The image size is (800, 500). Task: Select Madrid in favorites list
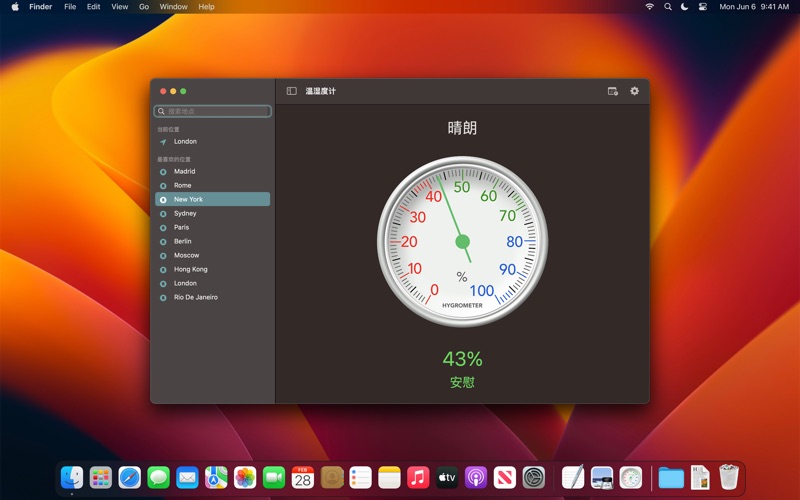click(185, 172)
